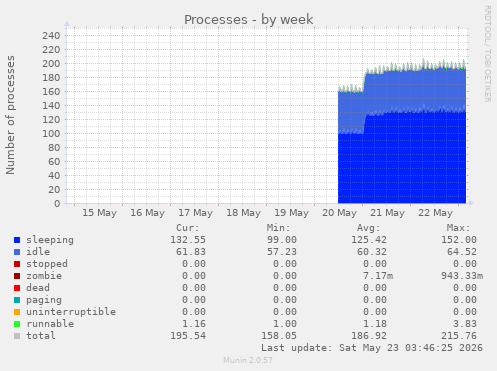
Task: Click total maximum value 215.76
Action: pos(459,336)
